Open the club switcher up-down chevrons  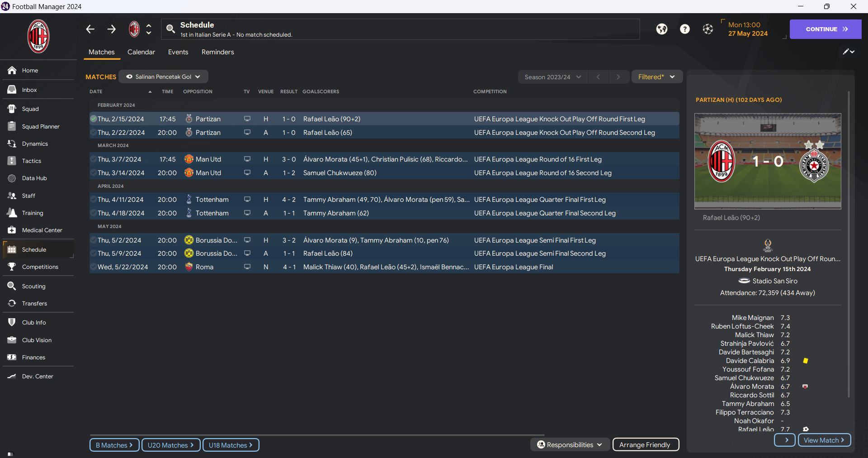point(149,29)
